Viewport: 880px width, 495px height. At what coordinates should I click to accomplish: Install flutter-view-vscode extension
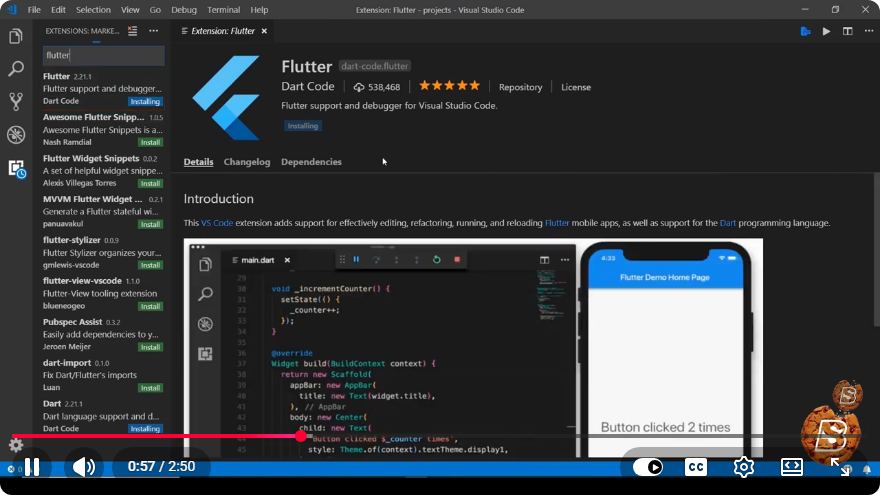(x=150, y=306)
